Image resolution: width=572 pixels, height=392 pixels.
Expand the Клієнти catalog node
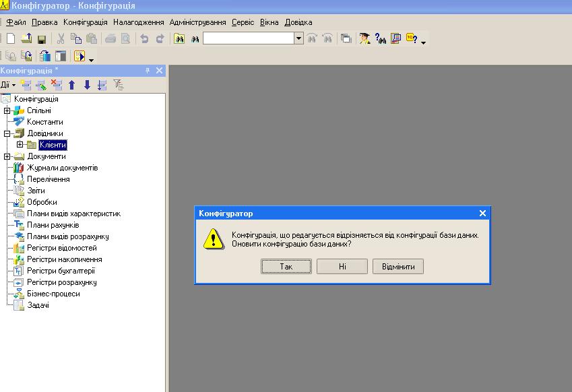pyautogui.click(x=20, y=145)
